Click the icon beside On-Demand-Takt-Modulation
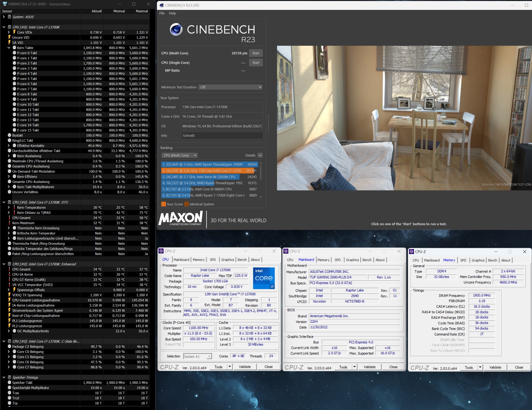The image size is (532, 410). (9, 171)
